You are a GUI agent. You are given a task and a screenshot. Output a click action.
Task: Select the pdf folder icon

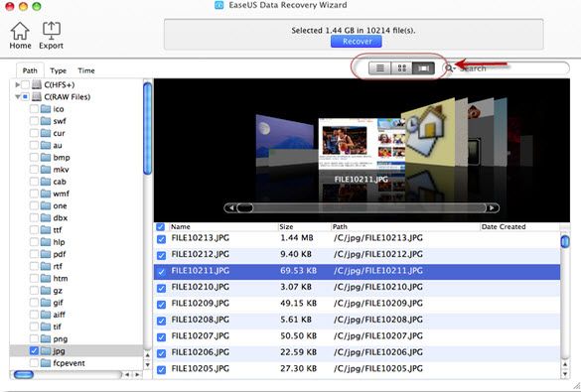tap(46, 254)
